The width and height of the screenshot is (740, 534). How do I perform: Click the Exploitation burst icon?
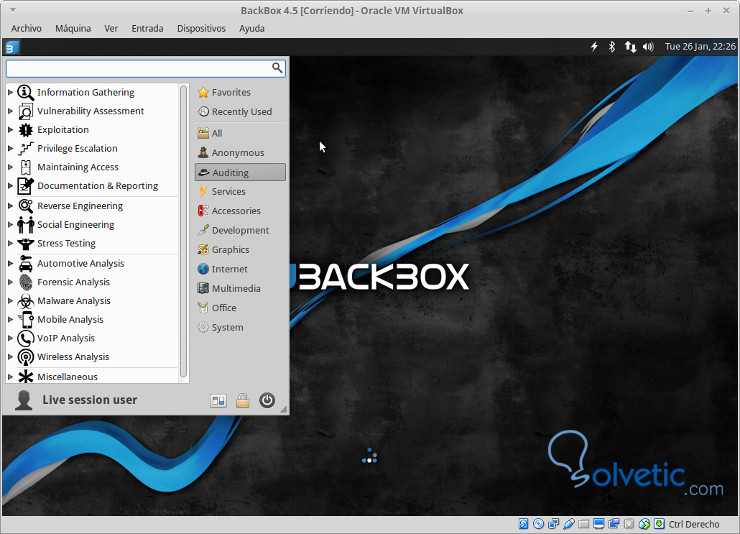coord(25,130)
